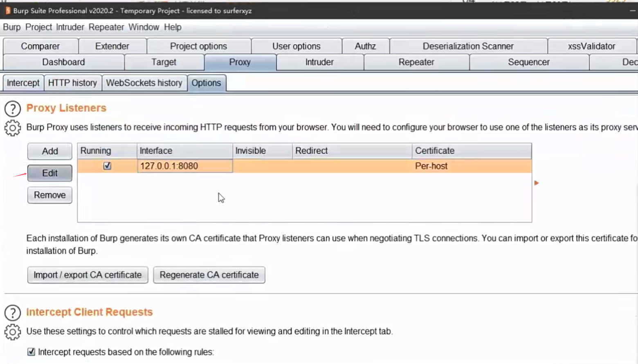Open Intercept Client Requests gear icon
This screenshot has height=364, width=638.
point(13,332)
